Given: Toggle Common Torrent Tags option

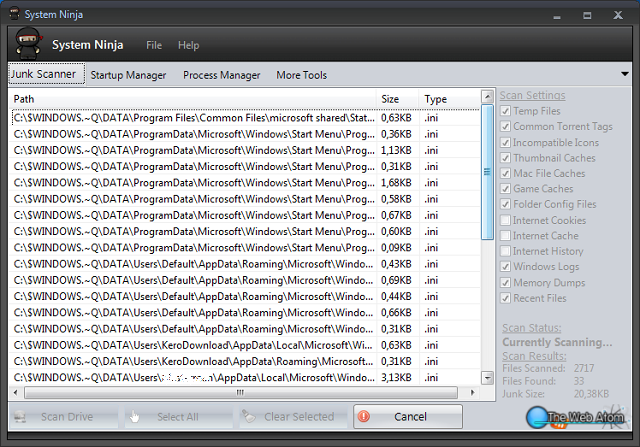Looking at the screenshot, I should tap(505, 127).
